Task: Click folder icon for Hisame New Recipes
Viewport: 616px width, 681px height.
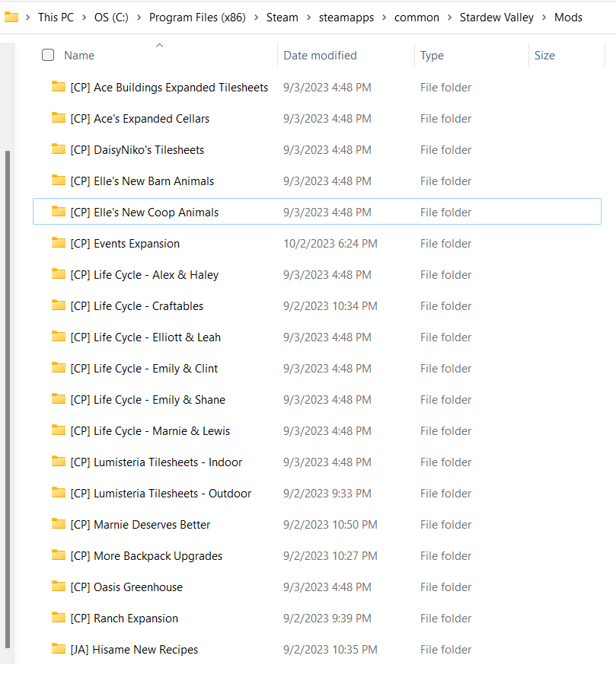Action: click(59, 649)
